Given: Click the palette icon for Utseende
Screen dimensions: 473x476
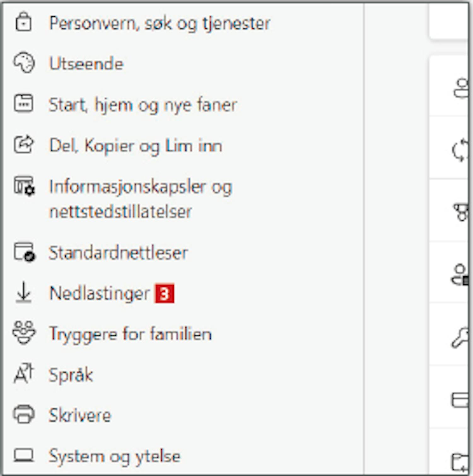Looking at the screenshot, I should [24, 63].
